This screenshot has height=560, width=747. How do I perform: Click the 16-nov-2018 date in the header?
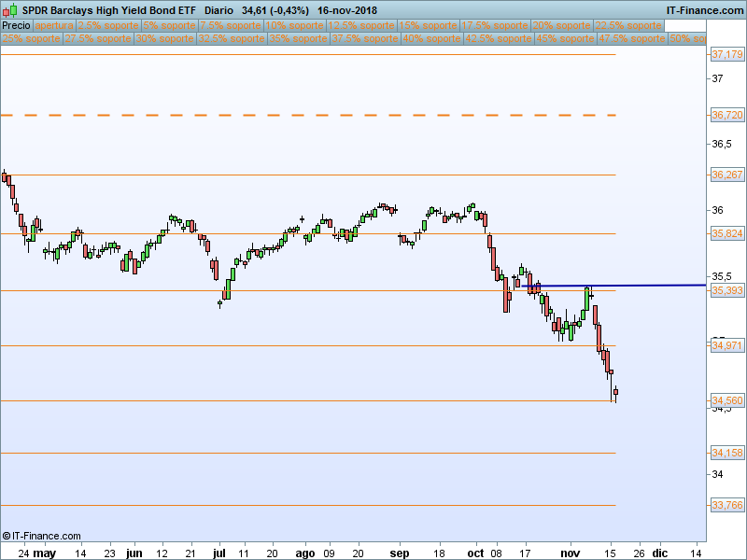click(347, 10)
